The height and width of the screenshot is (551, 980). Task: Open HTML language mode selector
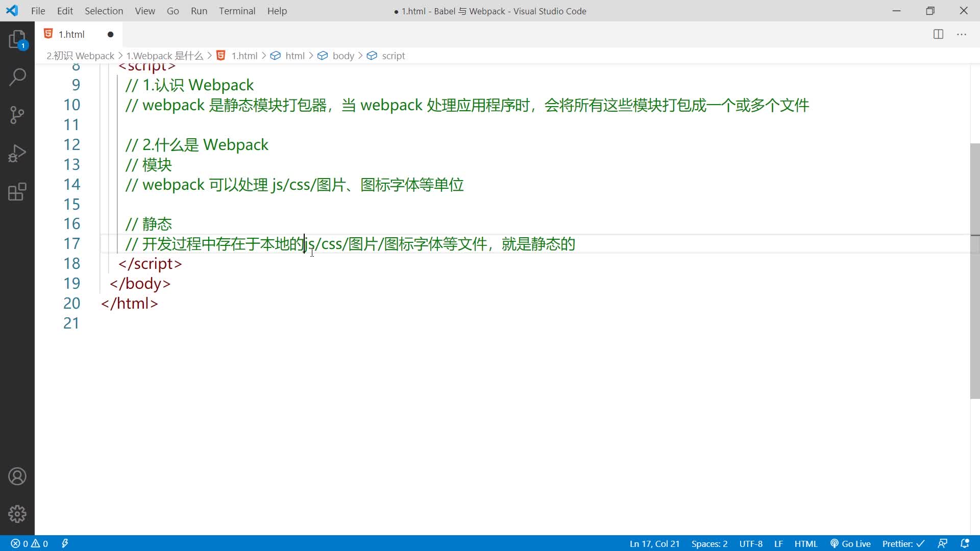806,543
